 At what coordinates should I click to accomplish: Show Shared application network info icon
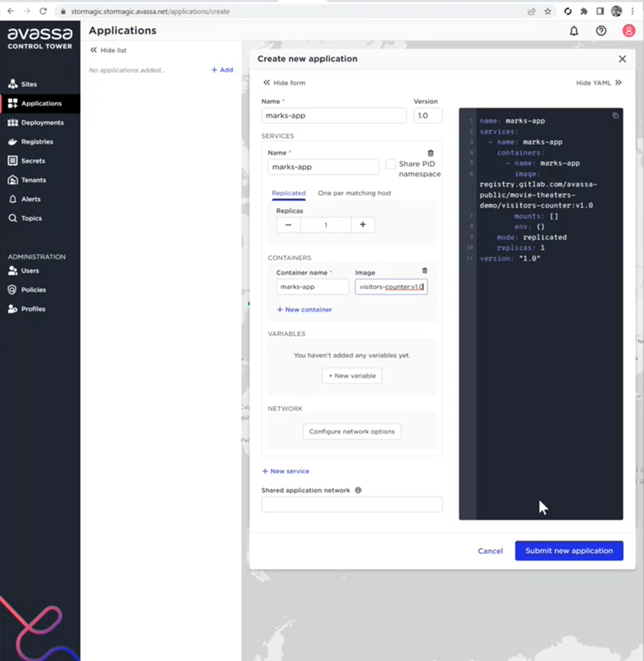pos(358,490)
